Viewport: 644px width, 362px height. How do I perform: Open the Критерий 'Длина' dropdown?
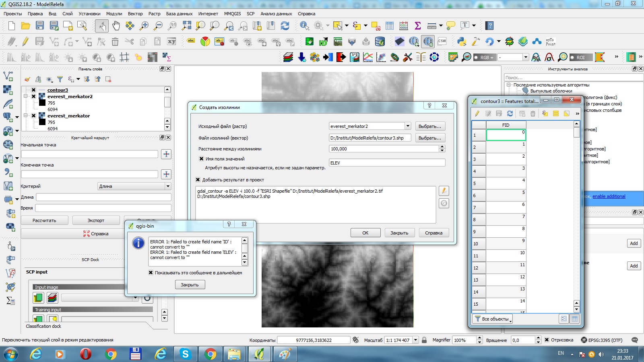pos(167,186)
